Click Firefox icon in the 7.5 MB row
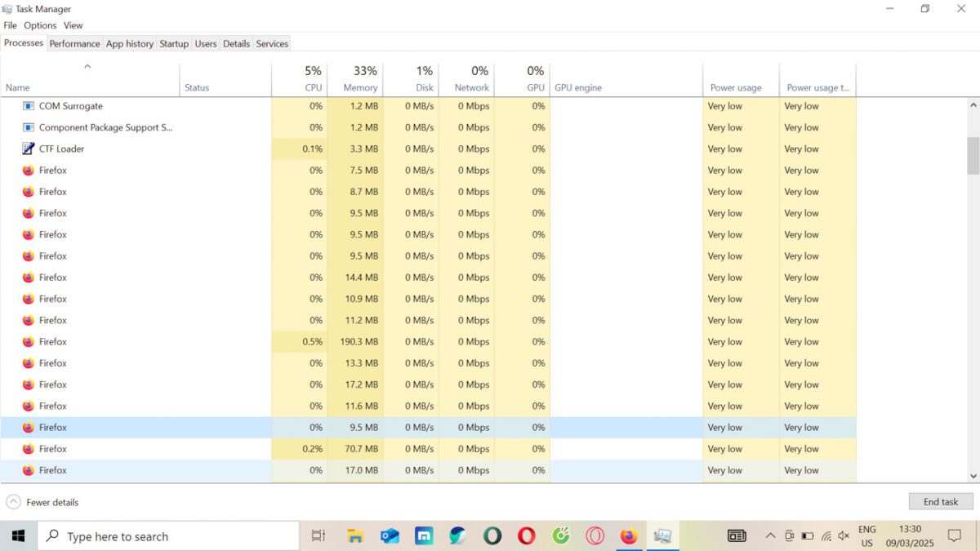This screenshot has width=980, height=551. (x=29, y=171)
